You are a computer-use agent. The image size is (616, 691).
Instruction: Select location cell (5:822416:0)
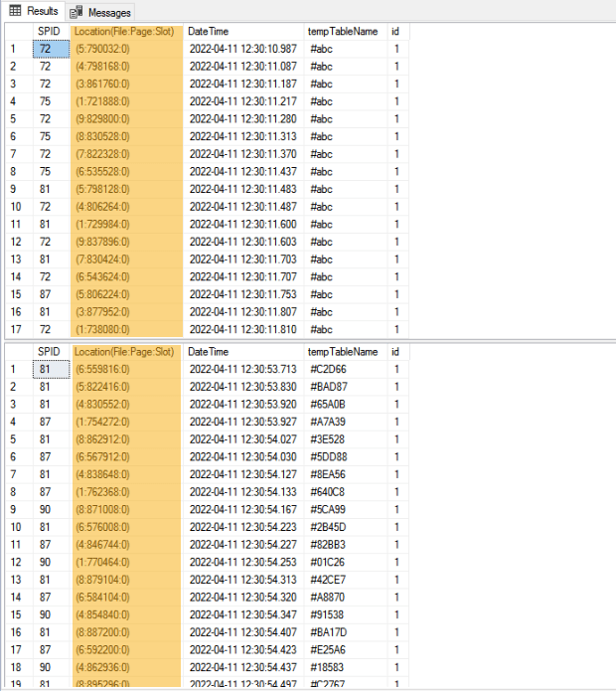click(x=126, y=387)
